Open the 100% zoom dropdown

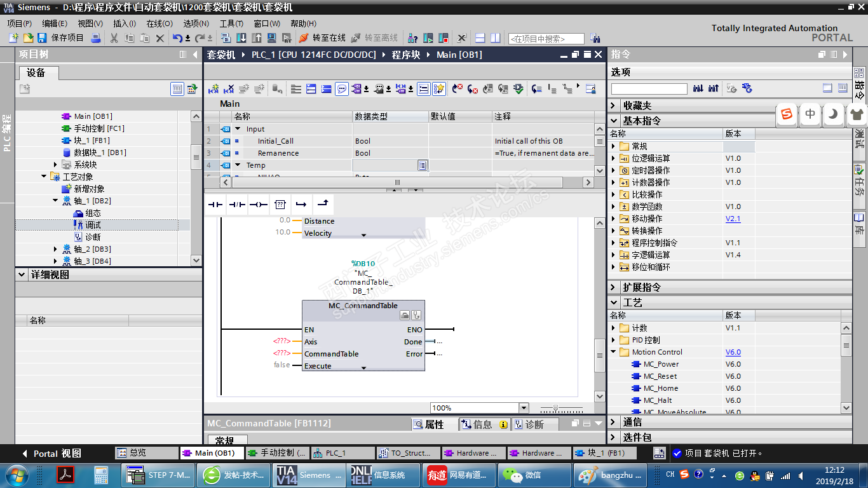pos(524,408)
